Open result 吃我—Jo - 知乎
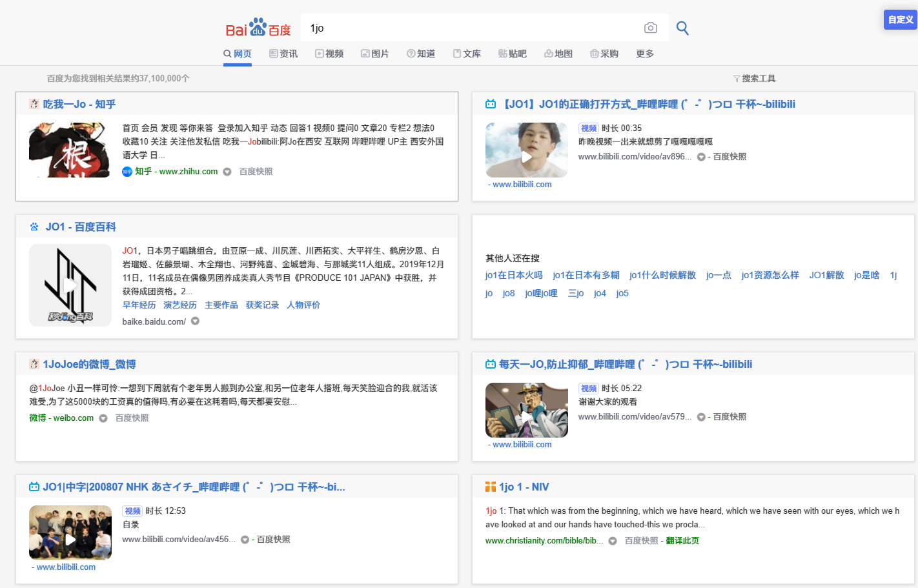Screen dimensions: 918x588 click(79, 104)
